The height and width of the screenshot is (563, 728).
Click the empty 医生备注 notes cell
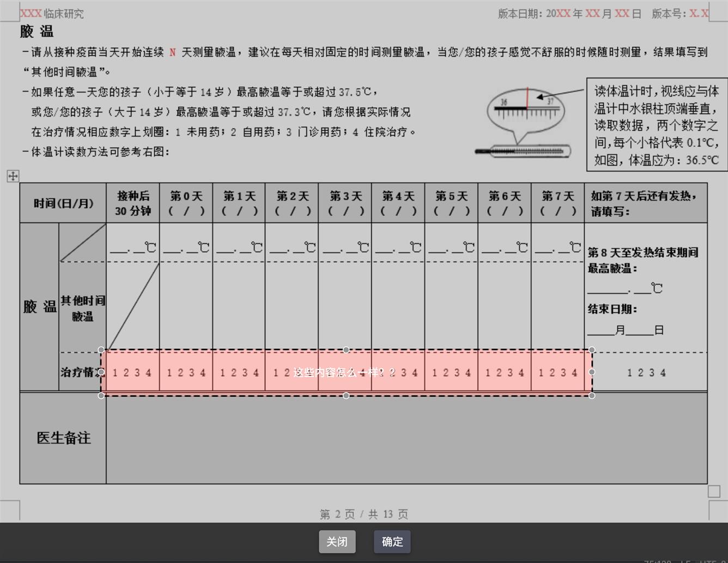pyautogui.click(x=406, y=438)
